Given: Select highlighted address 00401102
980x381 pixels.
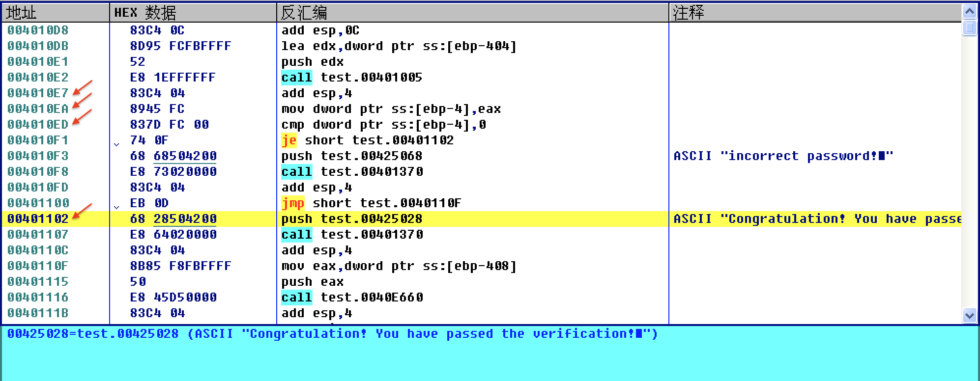Looking at the screenshot, I should (38, 219).
